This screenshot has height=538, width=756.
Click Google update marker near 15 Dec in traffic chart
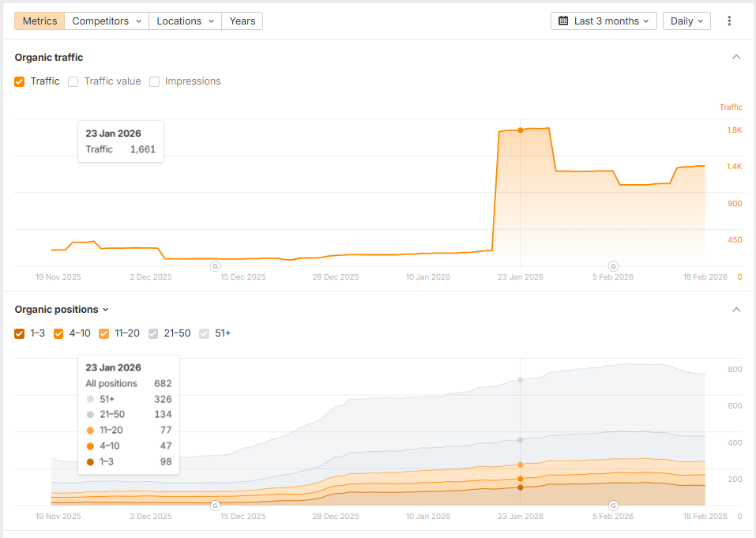tap(215, 266)
